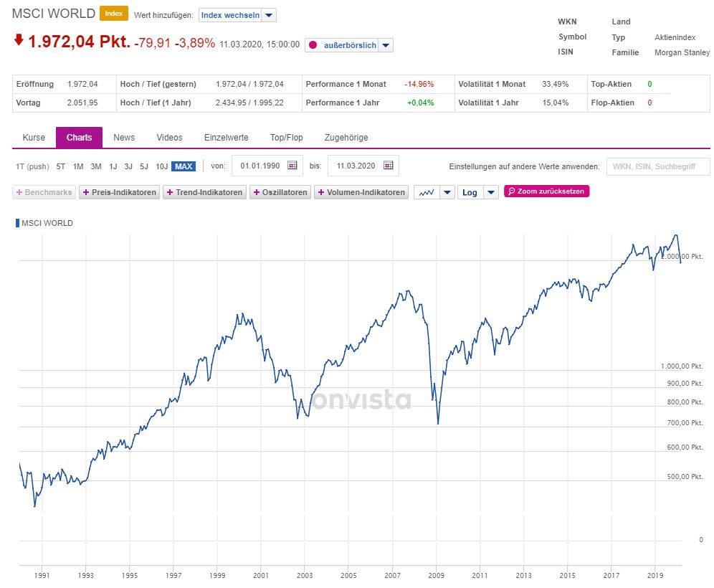The image size is (714, 588).
Task: Switch the chart range to 5J
Action: pyautogui.click(x=144, y=166)
